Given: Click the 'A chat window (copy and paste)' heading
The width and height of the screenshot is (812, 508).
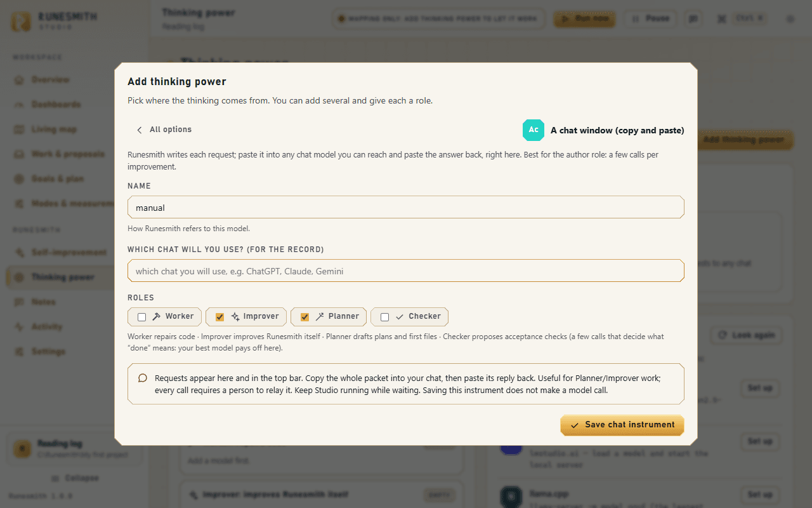Looking at the screenshot, I should coord(617,130).
